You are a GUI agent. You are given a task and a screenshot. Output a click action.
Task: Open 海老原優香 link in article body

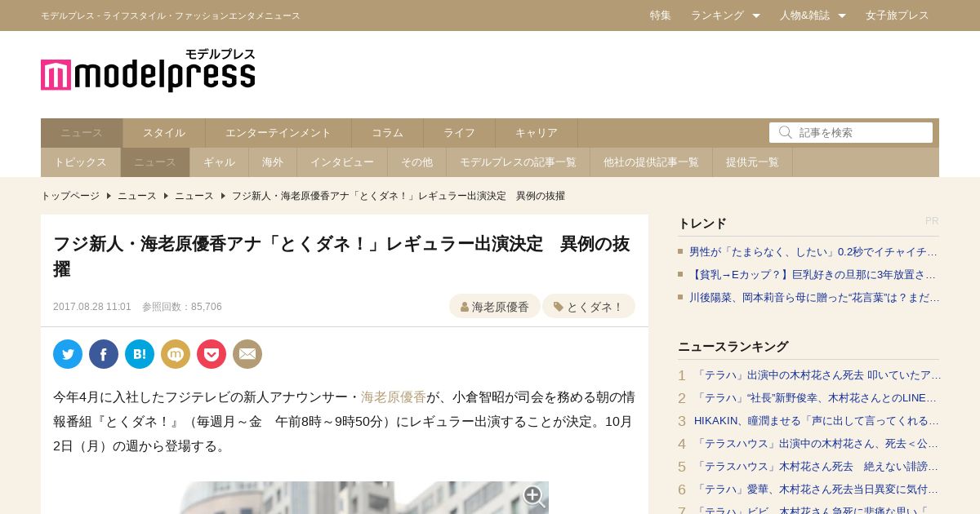tap(394, 397)
